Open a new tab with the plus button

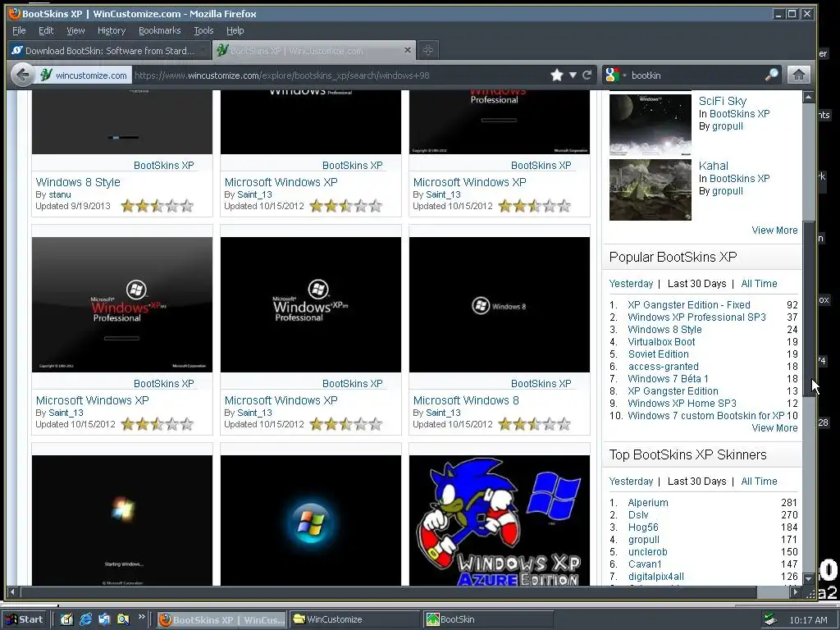(427, 50)
